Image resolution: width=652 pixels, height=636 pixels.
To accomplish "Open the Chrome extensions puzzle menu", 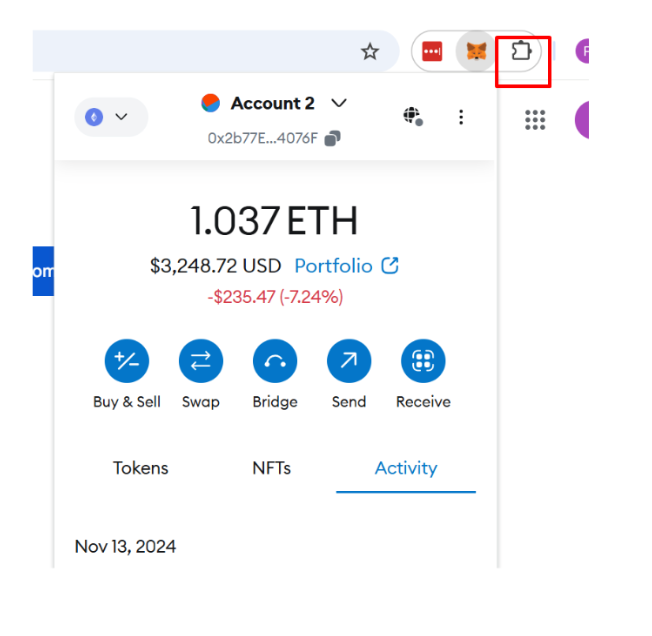I will pos(520,51).
